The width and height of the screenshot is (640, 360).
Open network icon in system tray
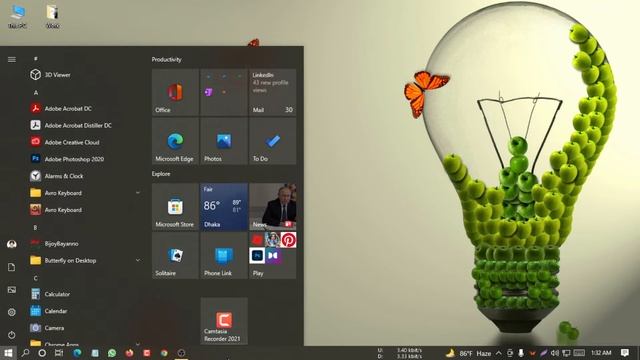(x=566, y=353)
